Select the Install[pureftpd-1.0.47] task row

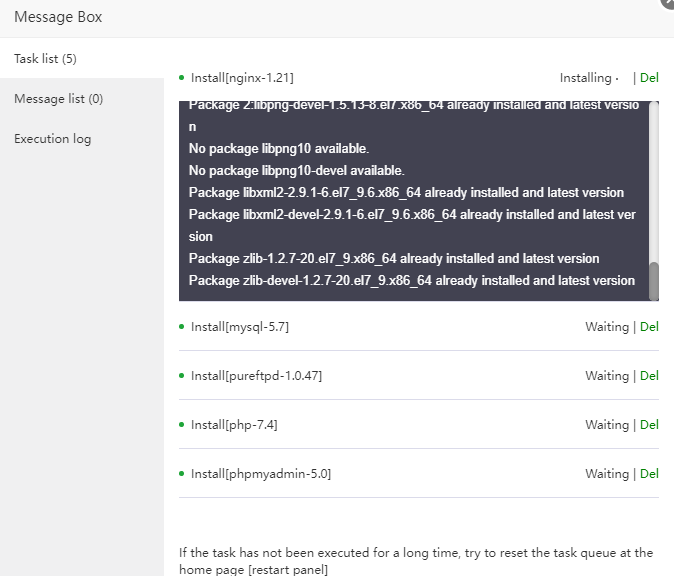click(419, 376)
